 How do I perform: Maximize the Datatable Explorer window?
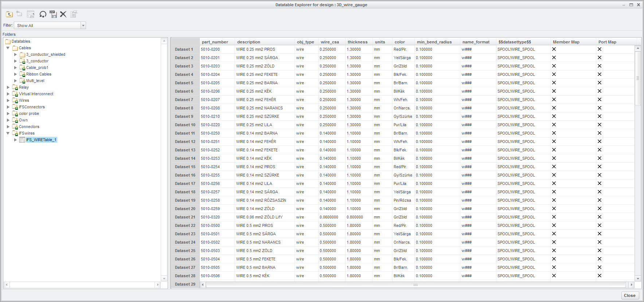click(631, 5)
